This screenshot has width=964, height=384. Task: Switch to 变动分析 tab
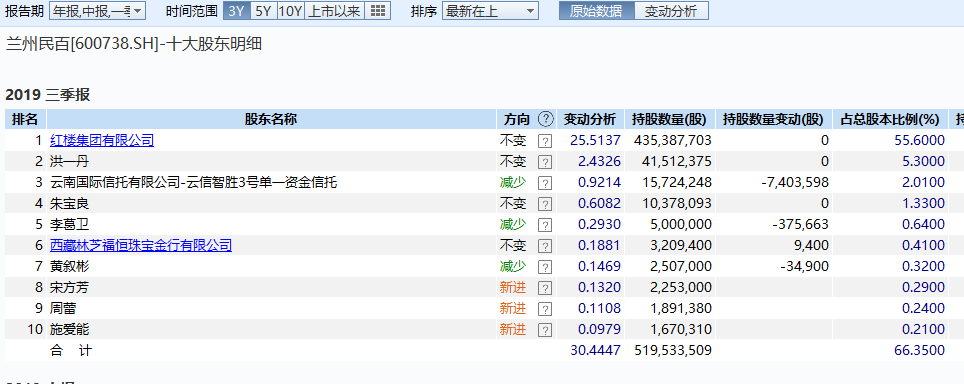(671, 11)
